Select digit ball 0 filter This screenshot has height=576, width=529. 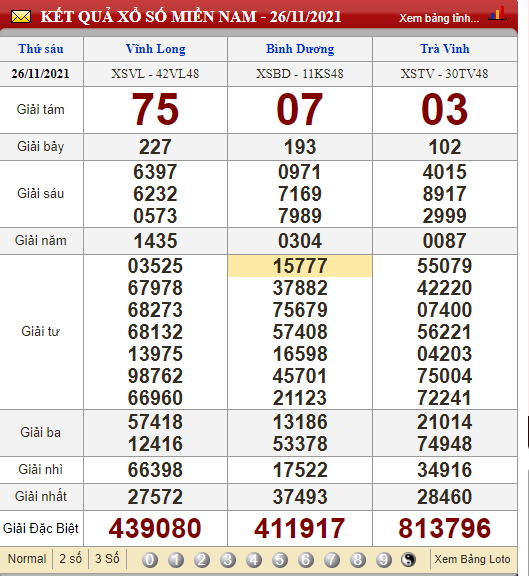coord(150,560)
